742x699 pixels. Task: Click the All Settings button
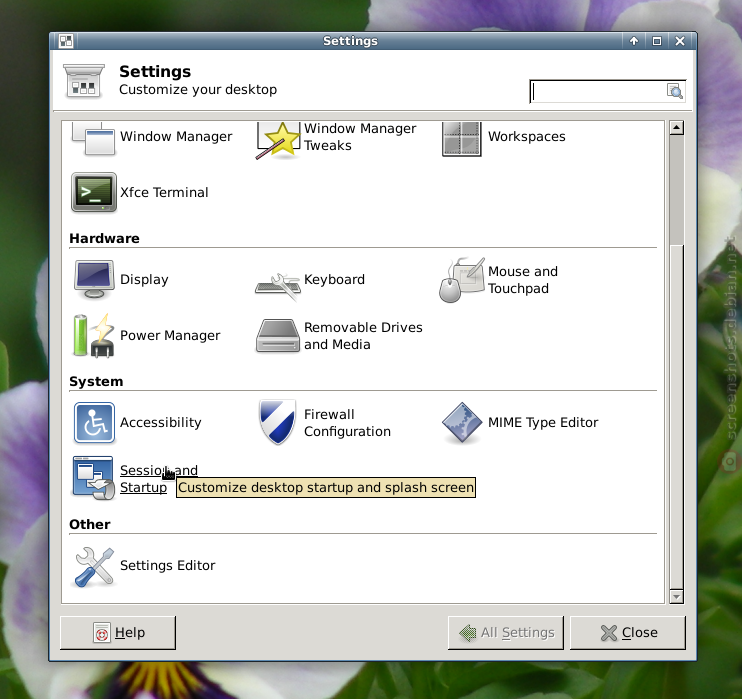[x=506, y=633]
